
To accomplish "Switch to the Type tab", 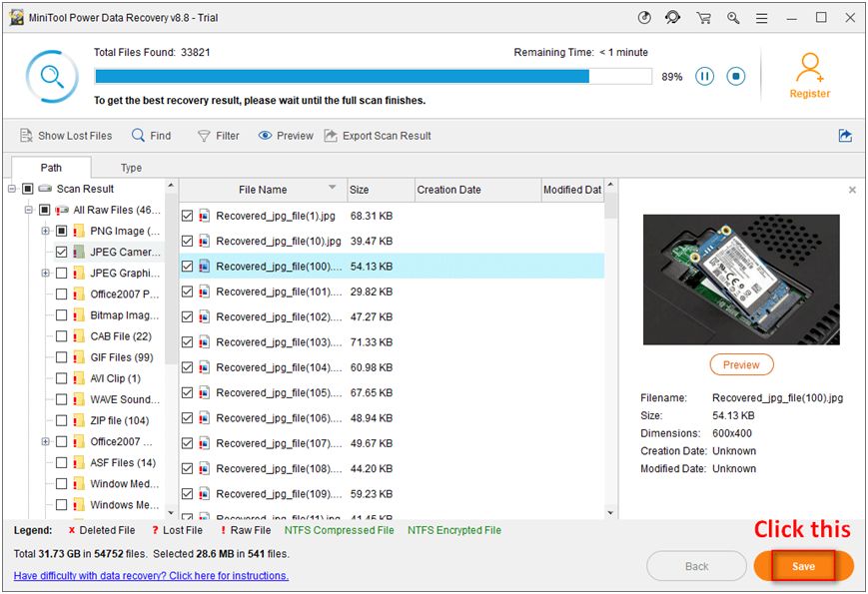I will pyautogui.click(x=131, y=168).
